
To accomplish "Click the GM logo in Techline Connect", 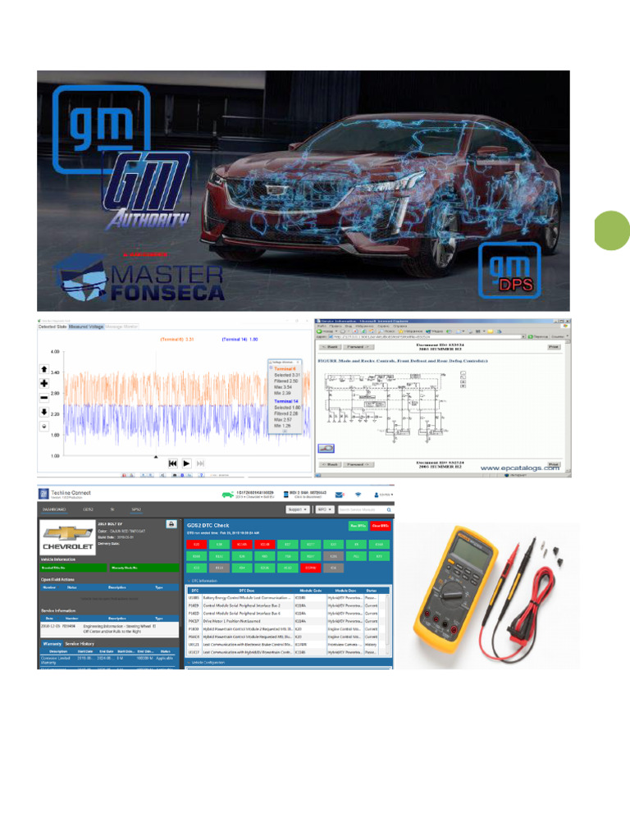I will click(x=44, y=493).
